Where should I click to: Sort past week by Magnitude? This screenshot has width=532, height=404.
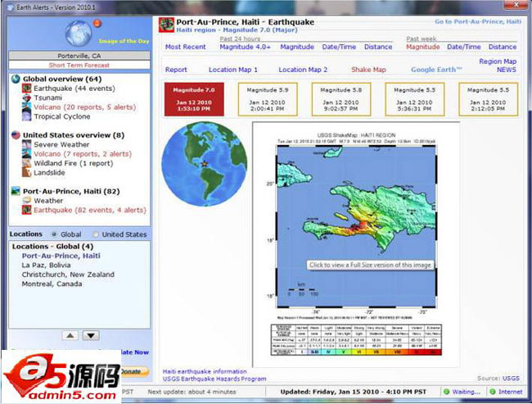[x=423, y=47]
